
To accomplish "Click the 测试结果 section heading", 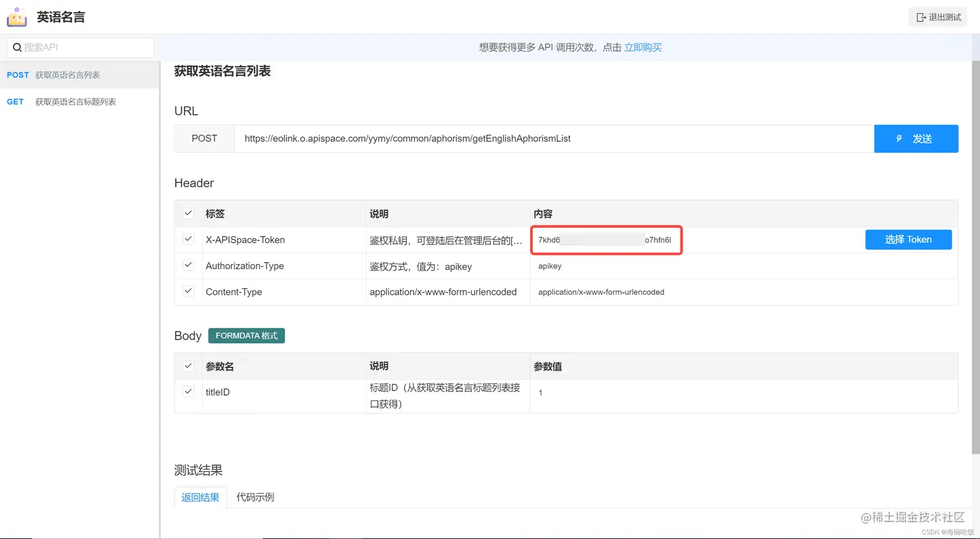I will click(198, 470).
